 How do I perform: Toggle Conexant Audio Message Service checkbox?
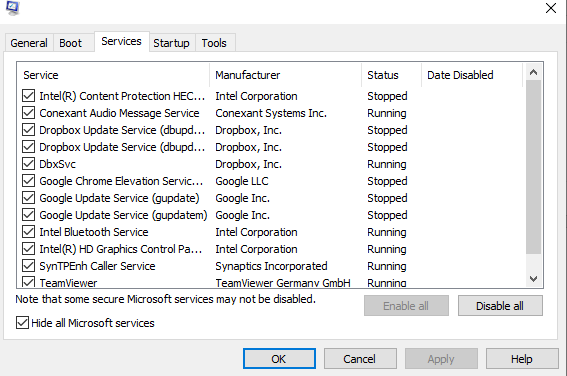point(28,113)
